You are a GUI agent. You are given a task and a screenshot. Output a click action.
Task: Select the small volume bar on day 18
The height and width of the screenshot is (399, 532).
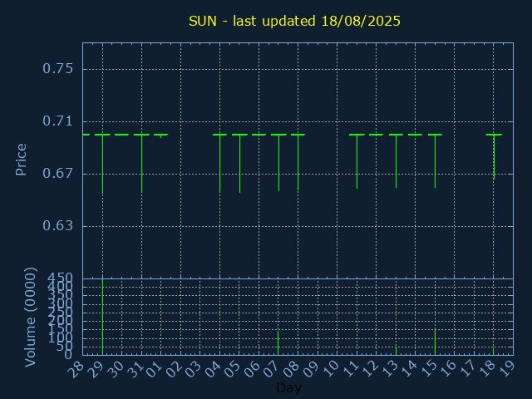tap(493, 352)
